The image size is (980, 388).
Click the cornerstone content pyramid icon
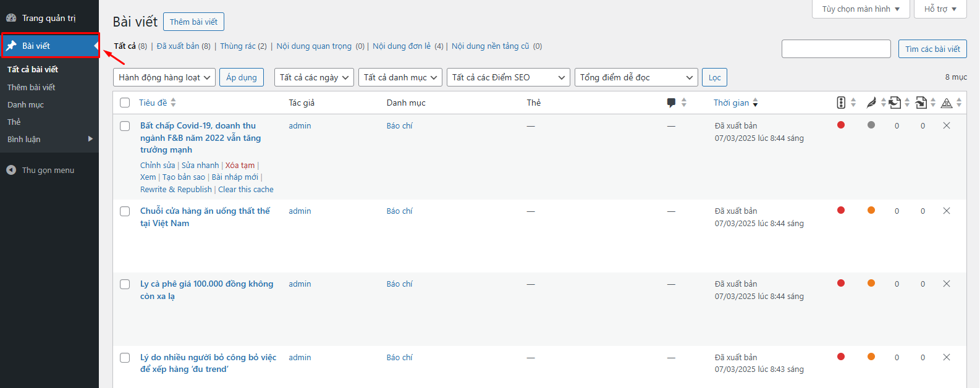pyautogui.click(x=947, y=103)
